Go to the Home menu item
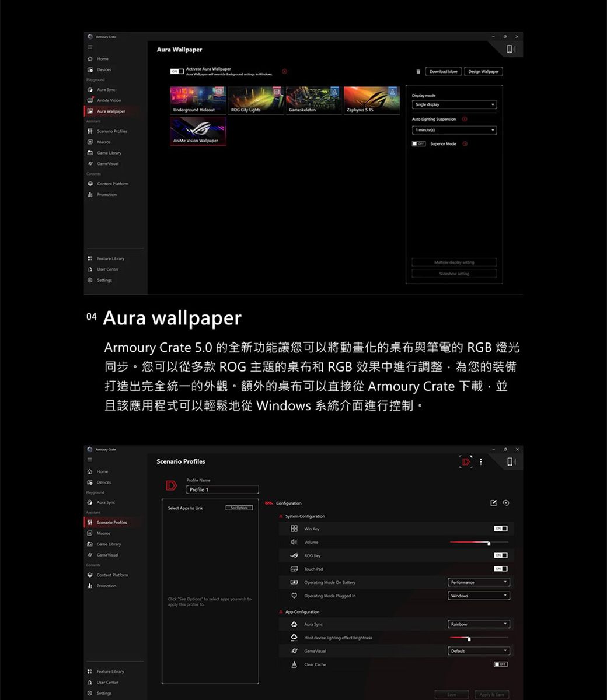The image size is (607, 700). coord(102,58)
